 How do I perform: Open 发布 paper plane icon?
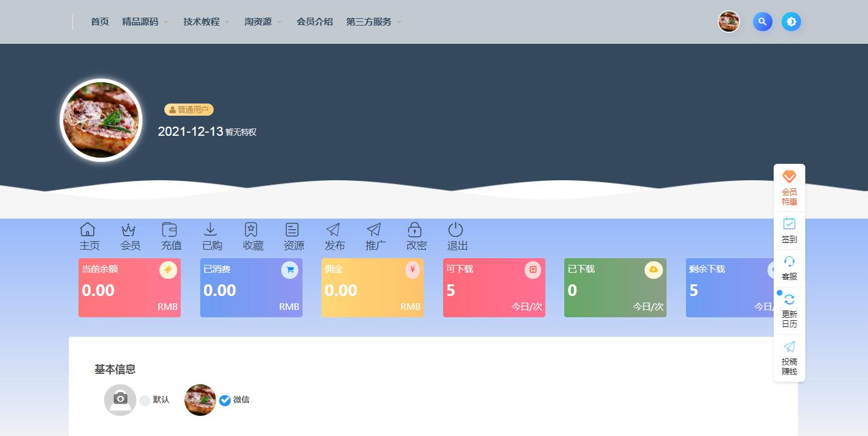point(333,230)
